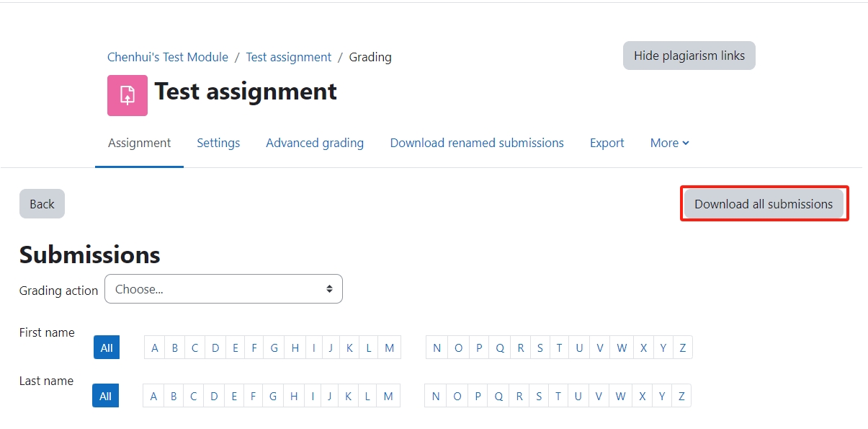Open Chenhui's Test Module breadcrumb link
This screenshot has height=429, width=868.
(168, 57)
